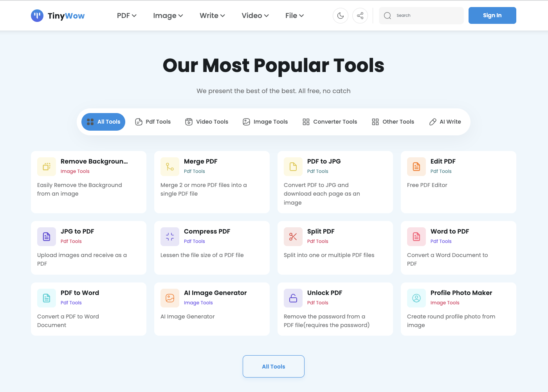Open the Edit PDF title link

[443, 161]
